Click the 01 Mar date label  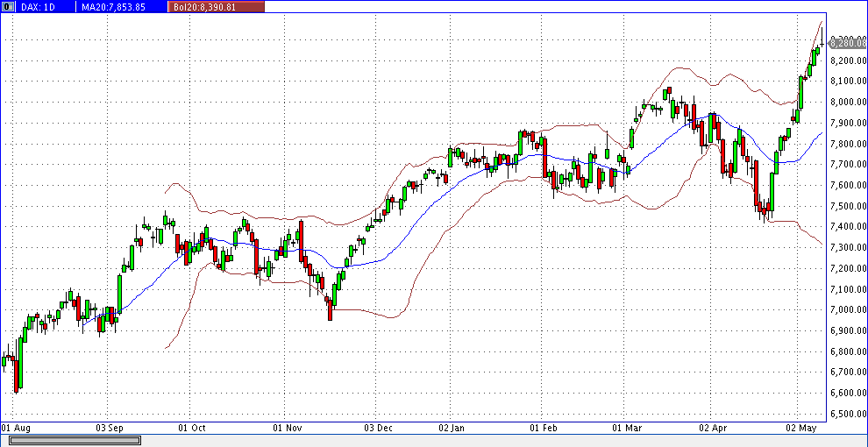[625, 428]
